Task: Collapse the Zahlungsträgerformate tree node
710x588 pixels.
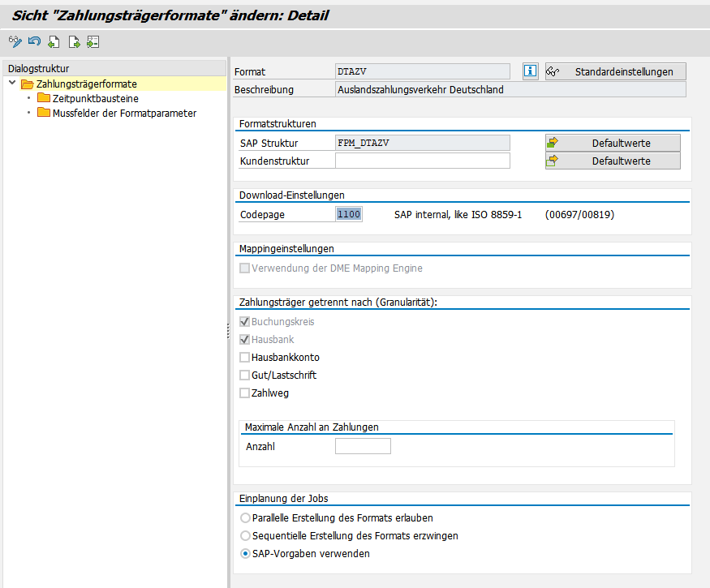Action: [x=12, y=84]
